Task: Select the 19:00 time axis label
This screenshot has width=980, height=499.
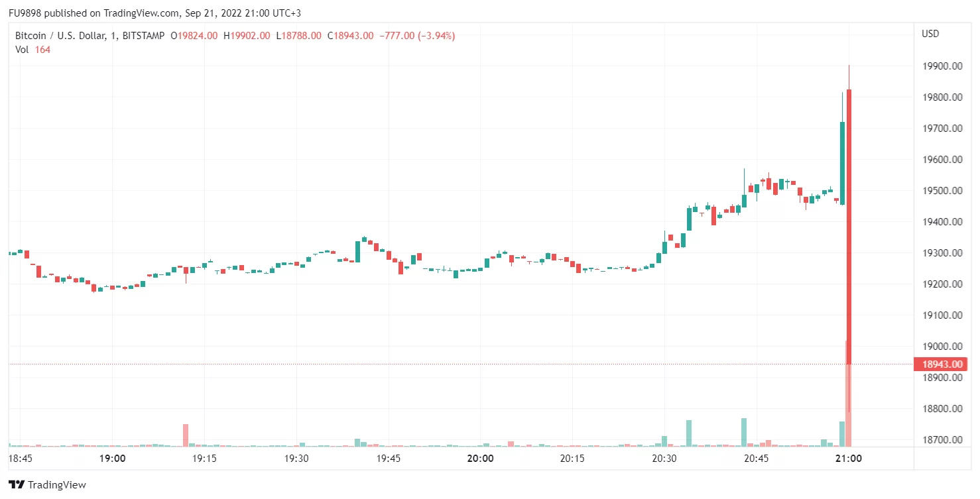Action: (112, 459)
